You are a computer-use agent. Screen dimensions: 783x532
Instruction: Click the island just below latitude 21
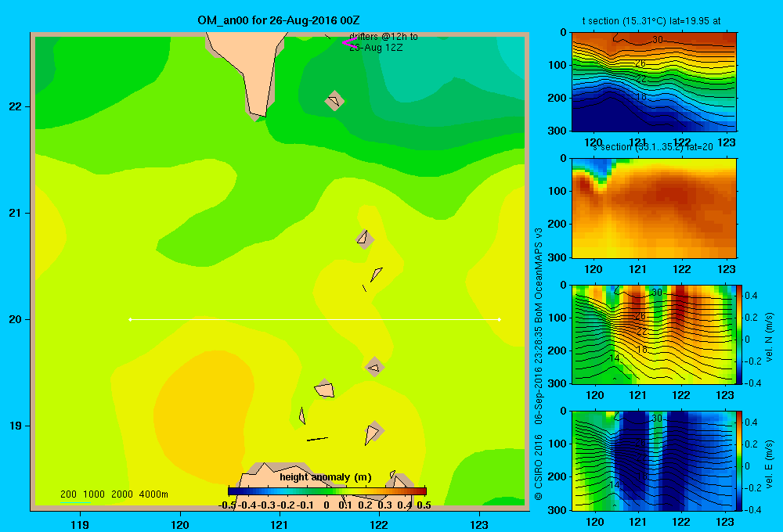pos(365,239)
